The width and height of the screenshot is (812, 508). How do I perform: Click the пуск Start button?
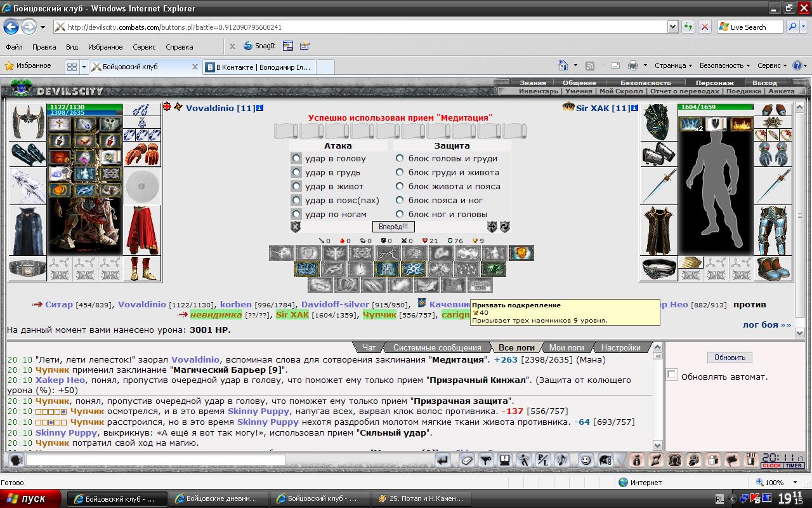pyautogui.click(x=30, y=498)
